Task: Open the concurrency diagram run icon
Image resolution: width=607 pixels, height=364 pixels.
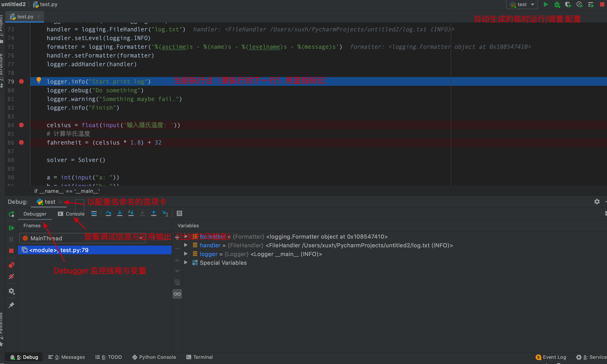Action: (591, 4)
